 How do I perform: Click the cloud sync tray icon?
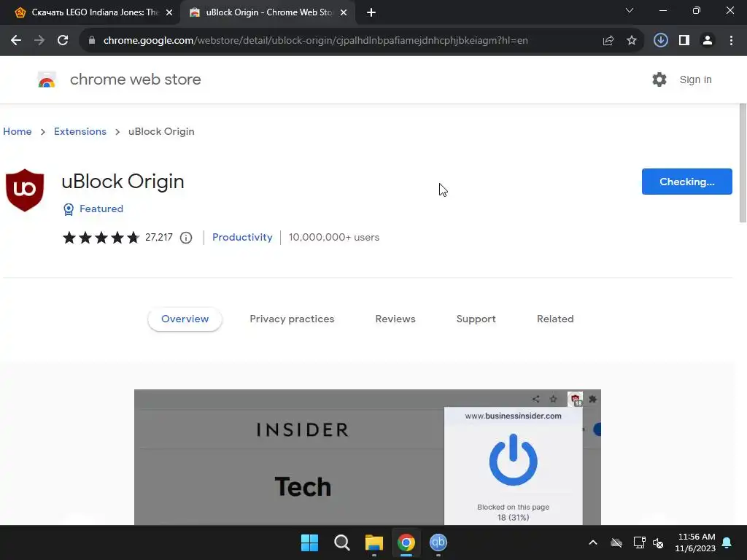click(x=616, y=542)
